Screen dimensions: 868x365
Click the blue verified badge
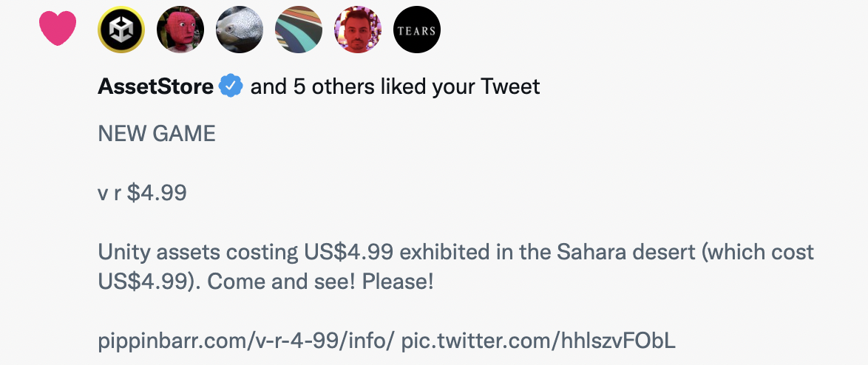231,86
